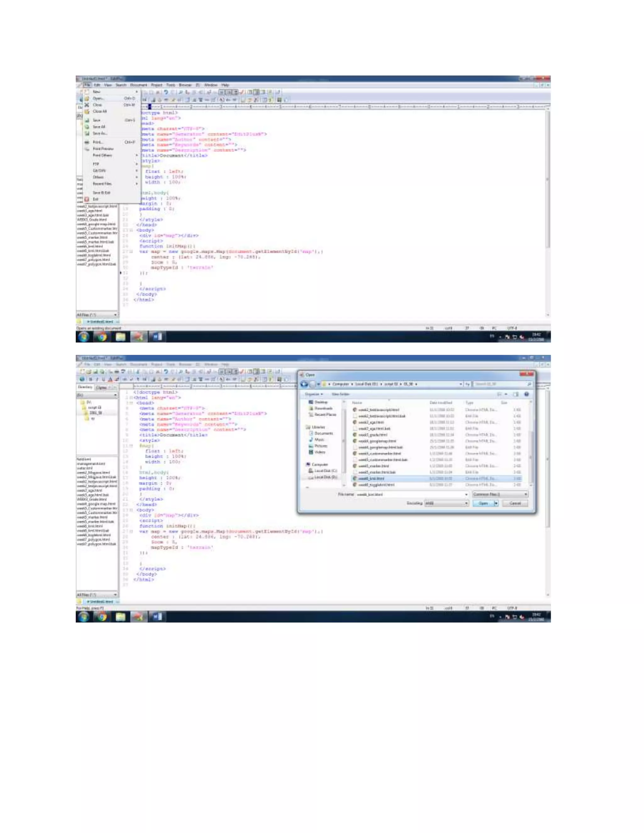Viewport: 644px width, 833px height.
Task: Click Back arrow in Open dialog
Action: [x=304, y=384]
